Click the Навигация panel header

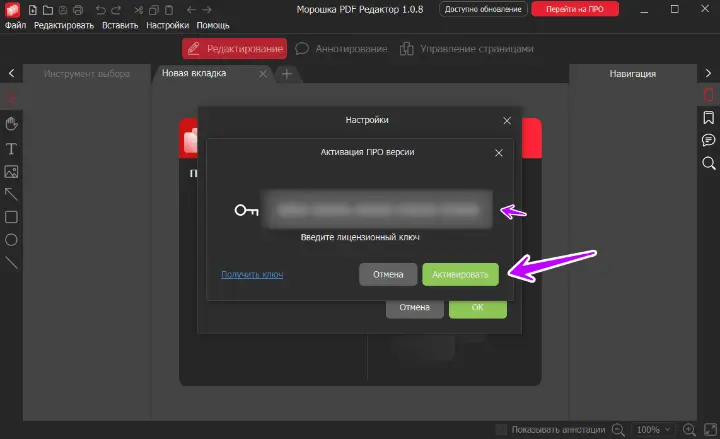[x=633, y=73]
